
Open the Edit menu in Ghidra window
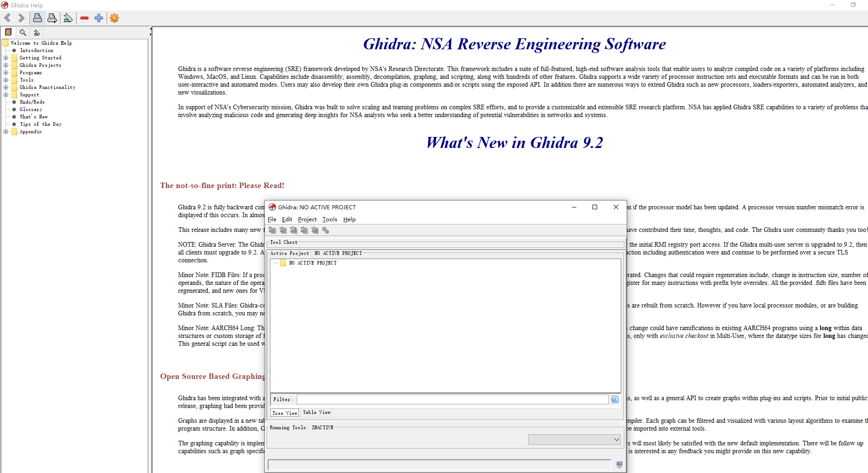[x=287, y=219]
